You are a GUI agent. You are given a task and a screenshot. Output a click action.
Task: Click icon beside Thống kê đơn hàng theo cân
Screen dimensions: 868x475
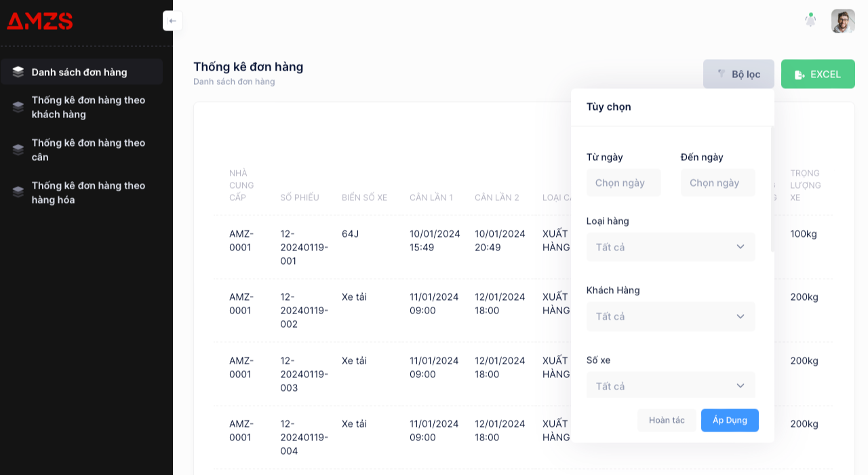tap(18, 150)
